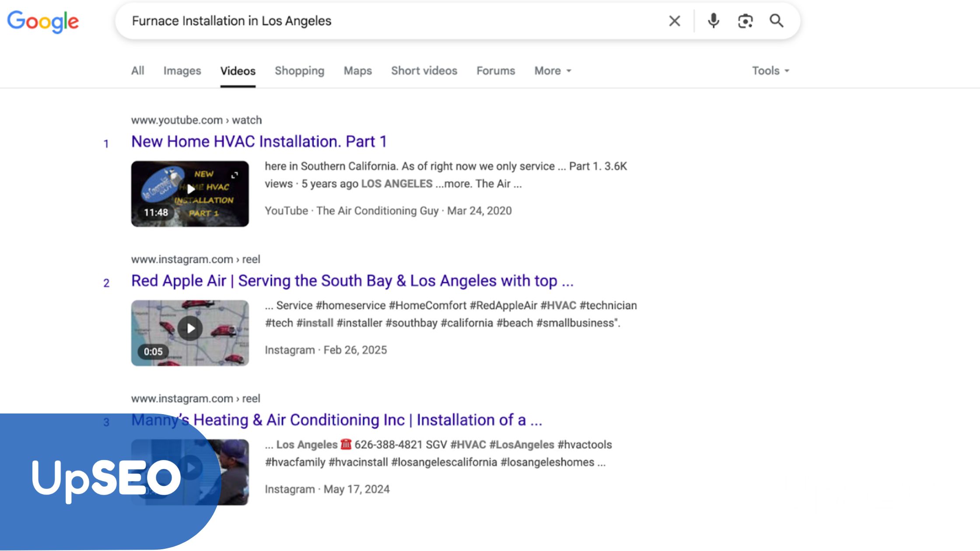Open the More dropdown menu
The image size is (980, 551).
click(553, 71)
